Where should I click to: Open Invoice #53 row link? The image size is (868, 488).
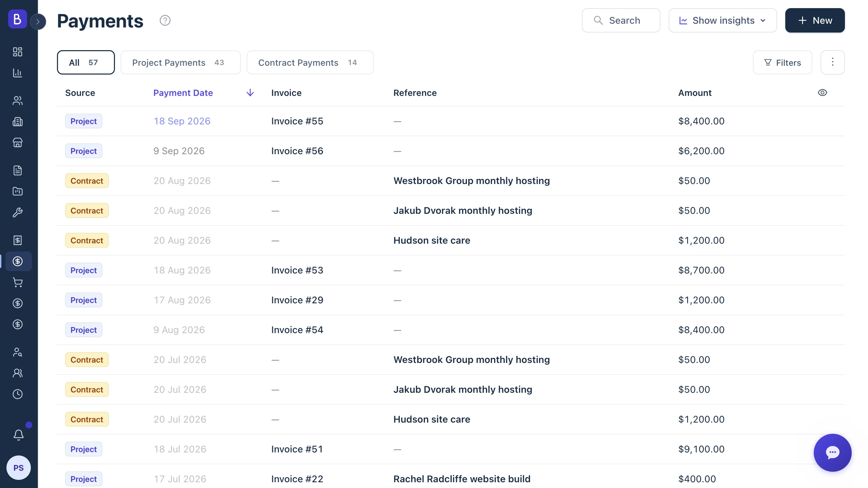click(297, 270)
